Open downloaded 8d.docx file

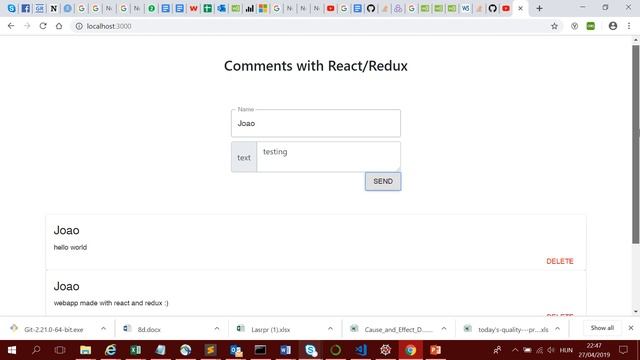point(149,329)
